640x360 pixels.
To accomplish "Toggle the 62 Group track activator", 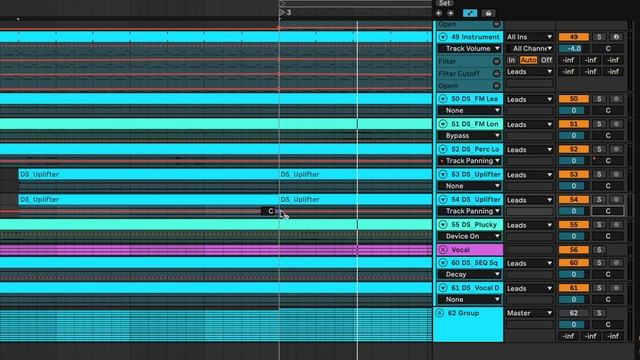I will point(573,313).
